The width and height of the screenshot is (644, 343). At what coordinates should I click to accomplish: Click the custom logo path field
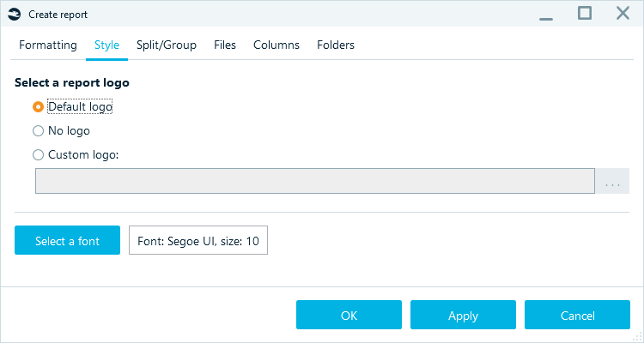pyautogui.click(x=314, y=181)
